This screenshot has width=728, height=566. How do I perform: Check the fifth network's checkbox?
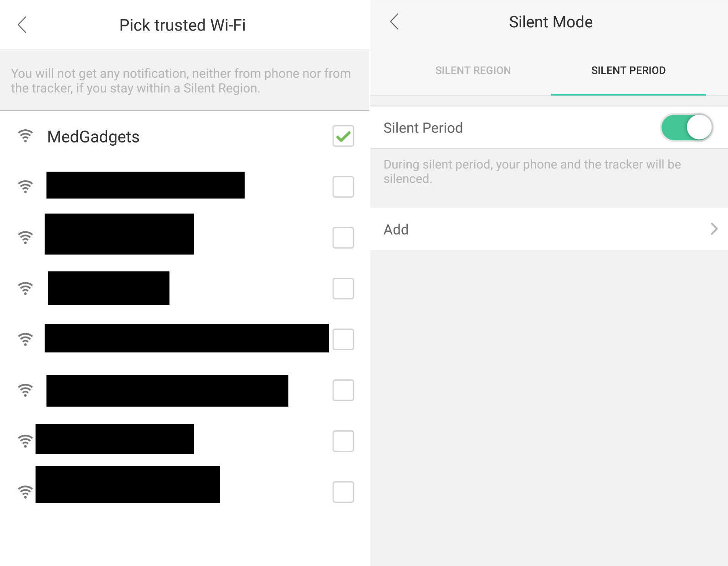click(343, 339)
